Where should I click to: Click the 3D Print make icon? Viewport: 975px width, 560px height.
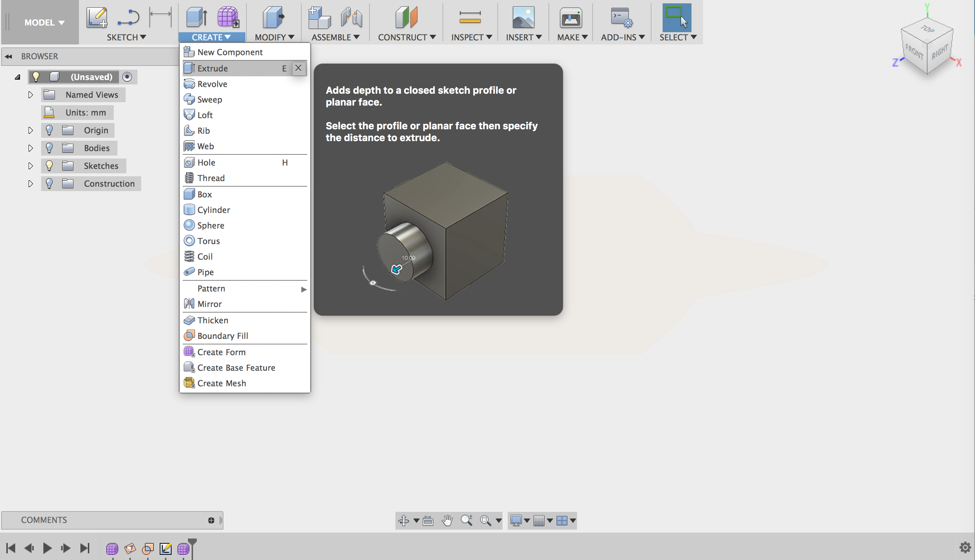coord(571,17)
